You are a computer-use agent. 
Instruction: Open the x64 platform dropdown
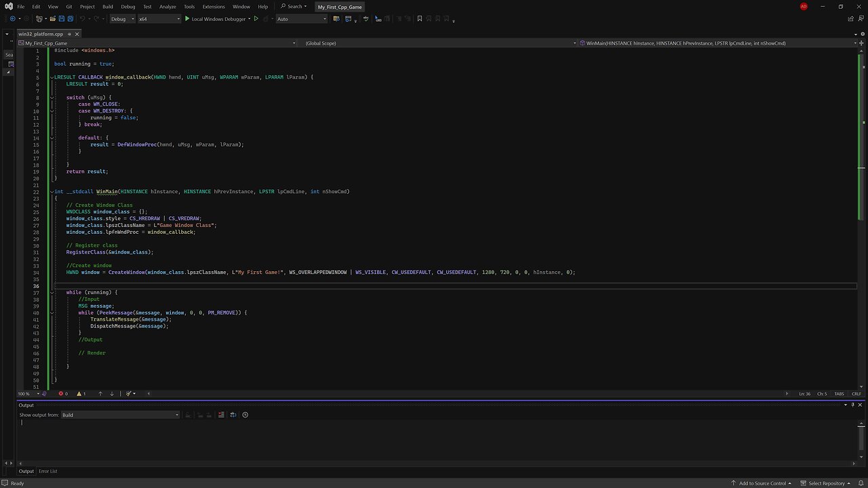[x=159, y=19]
